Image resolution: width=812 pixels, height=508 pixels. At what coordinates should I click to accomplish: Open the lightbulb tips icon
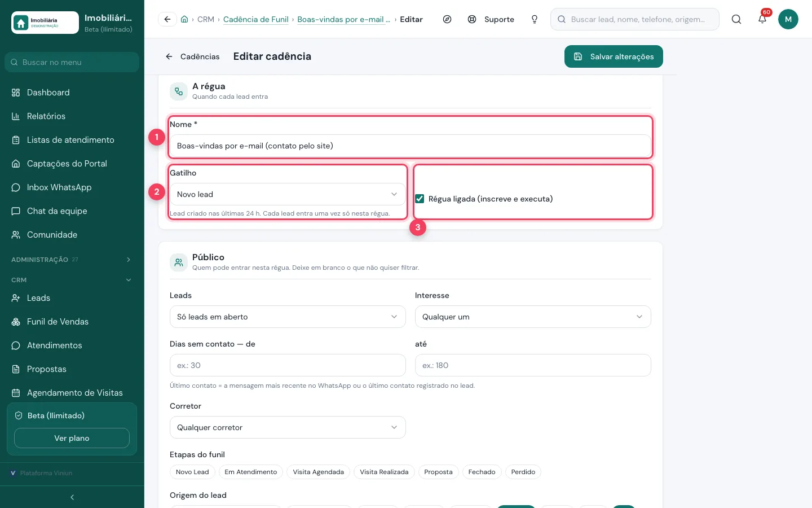(535, 19)
